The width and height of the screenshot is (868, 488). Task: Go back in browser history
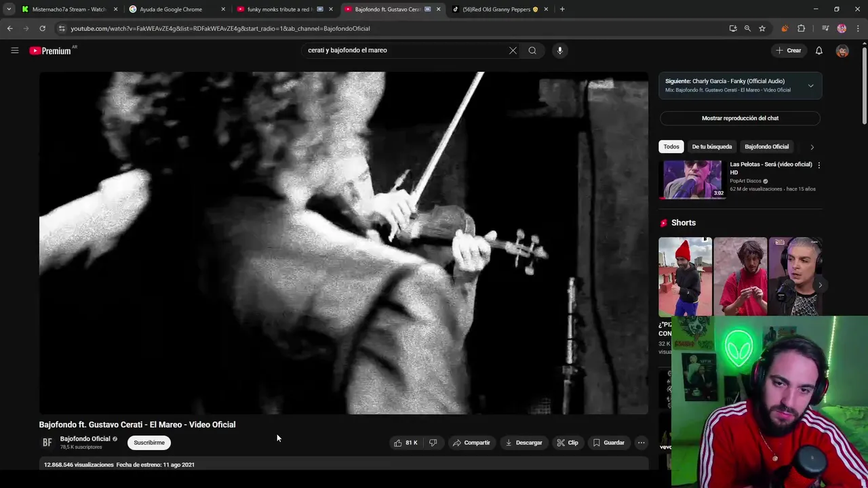click(9, 28)
